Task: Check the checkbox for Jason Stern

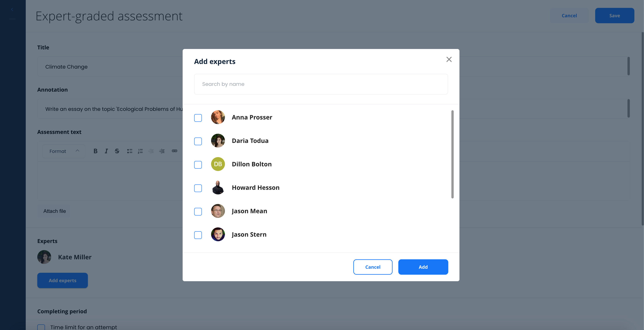Action: [x=198, y=235]
